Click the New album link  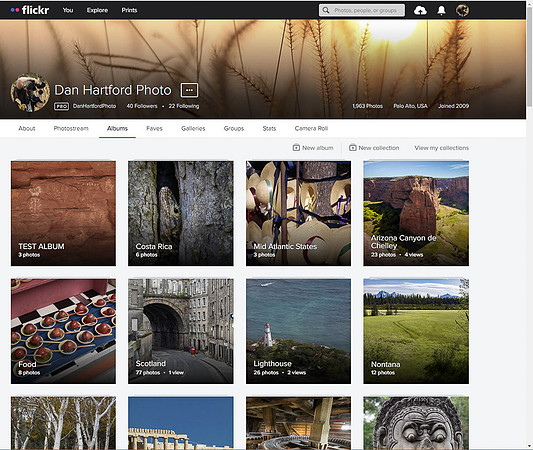[318, 148]
